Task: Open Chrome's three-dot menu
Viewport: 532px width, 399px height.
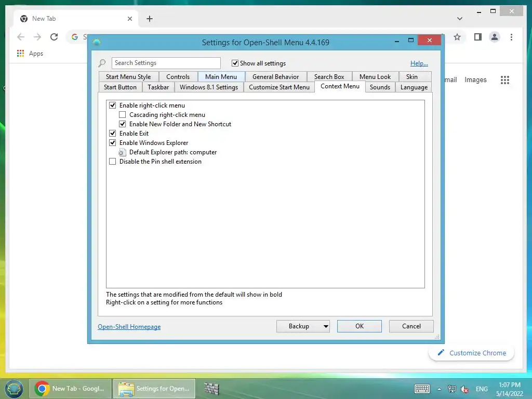Action: (512, 37)
